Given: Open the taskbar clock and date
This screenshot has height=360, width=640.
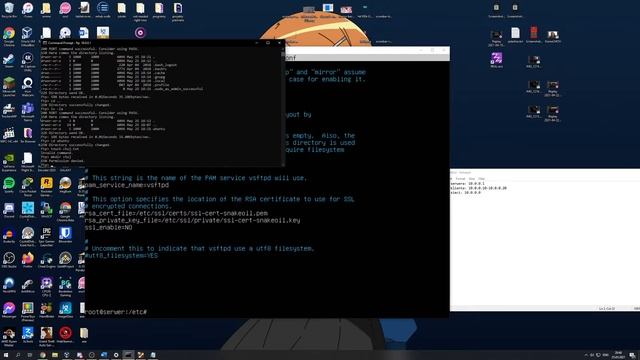Looking at the screenshot, I should pos(618,355).
